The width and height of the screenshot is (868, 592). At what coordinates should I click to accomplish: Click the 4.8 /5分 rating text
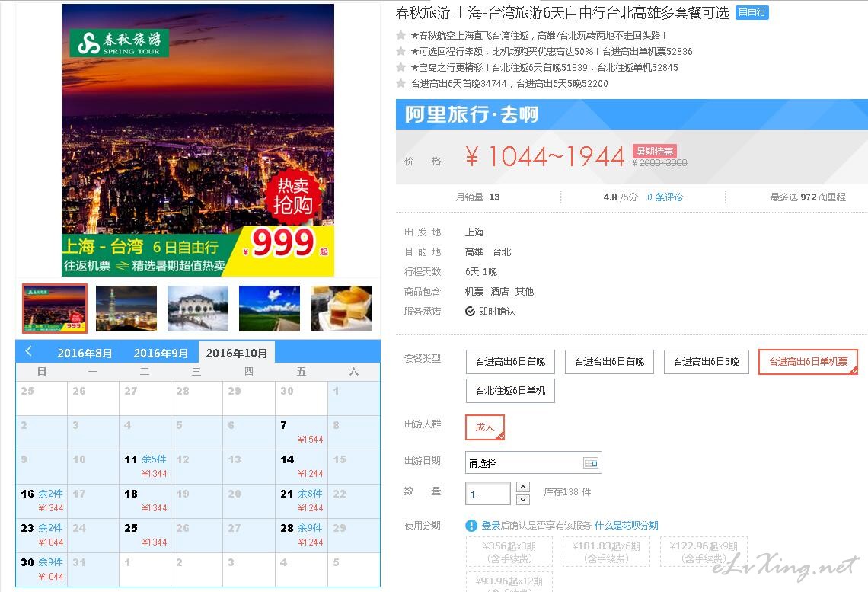[621, 197]
